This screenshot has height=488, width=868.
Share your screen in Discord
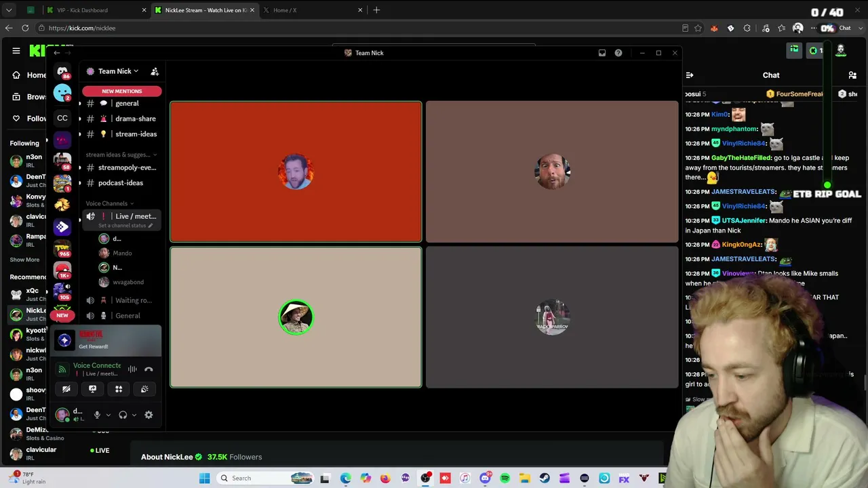(x=92, y=389)
